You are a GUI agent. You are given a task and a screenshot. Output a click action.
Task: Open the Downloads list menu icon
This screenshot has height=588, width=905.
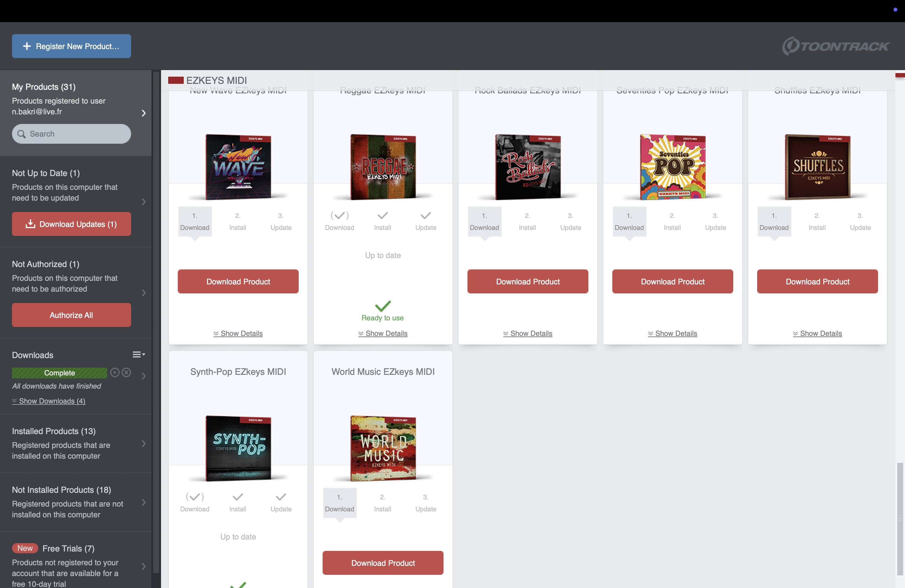coord(138,354)
